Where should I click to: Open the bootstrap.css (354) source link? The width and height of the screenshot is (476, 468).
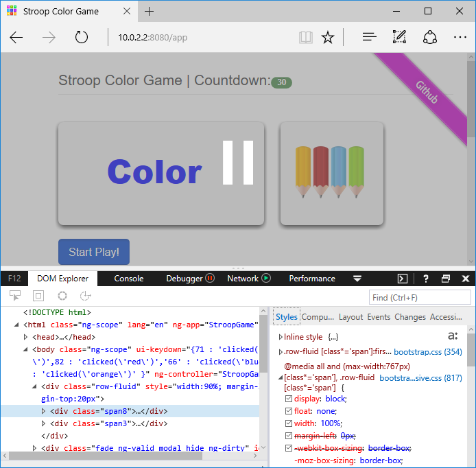[427, 351]
